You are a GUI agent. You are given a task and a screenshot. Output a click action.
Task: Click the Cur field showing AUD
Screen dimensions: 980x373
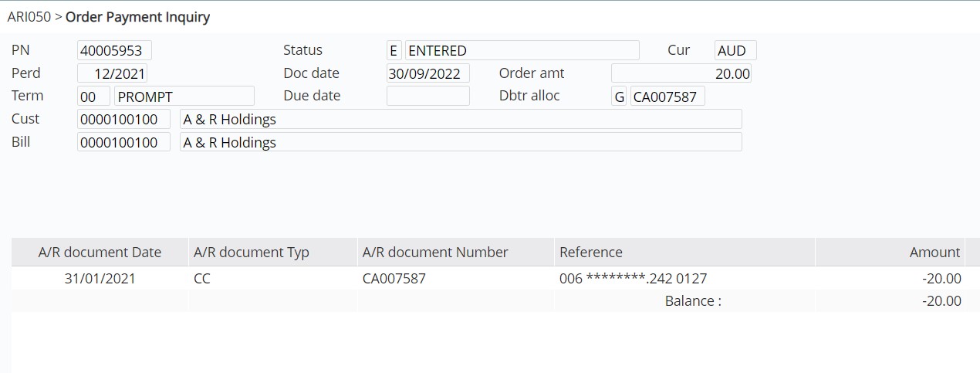point(735,51)
